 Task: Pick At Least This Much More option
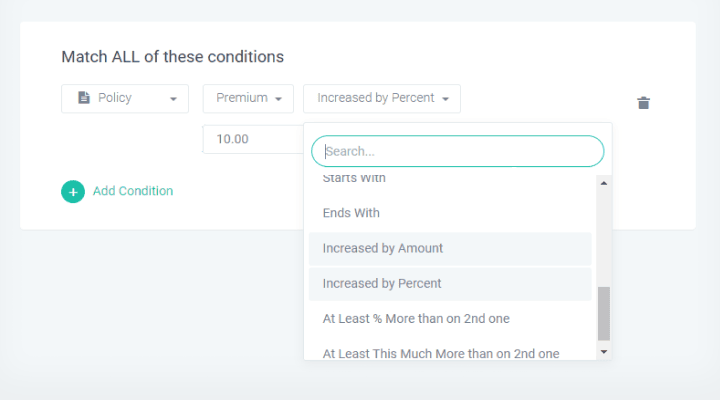[x=440, y=352]
